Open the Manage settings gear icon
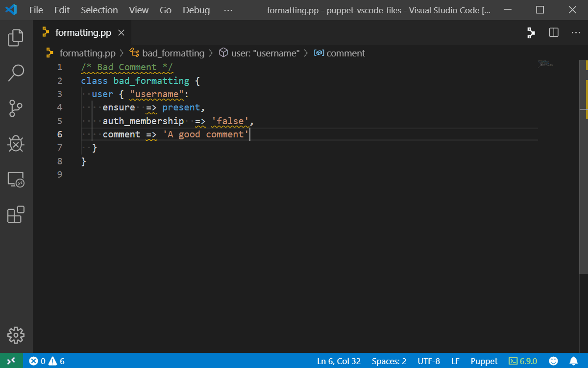 [x=16, y=335]
